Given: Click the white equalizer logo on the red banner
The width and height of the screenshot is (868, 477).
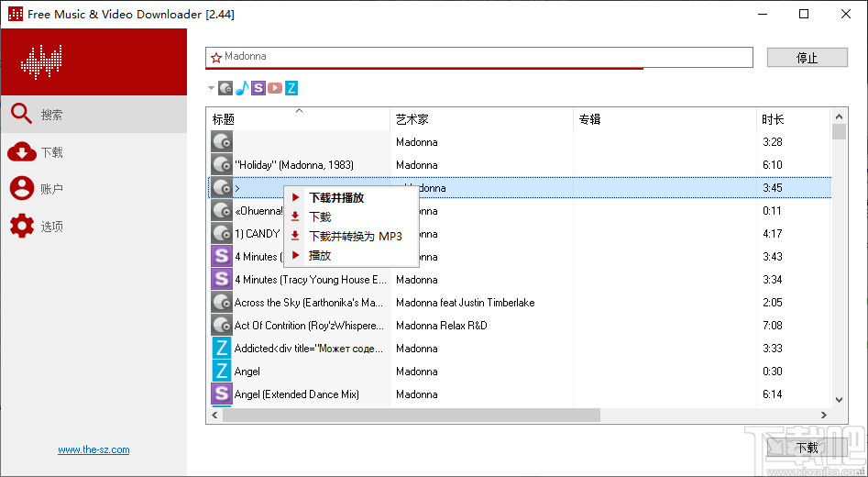Looking at the screenshot, I should (x=41, y=62).
